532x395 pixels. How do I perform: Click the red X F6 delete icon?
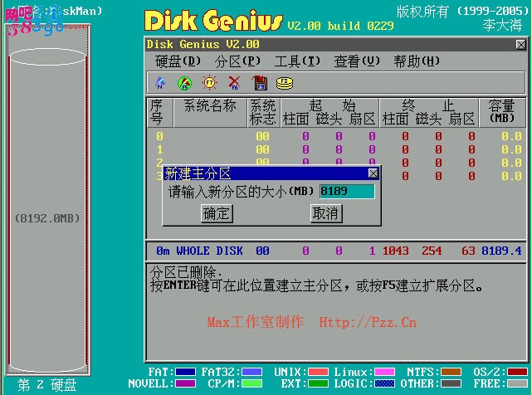(x=234, y=83)
